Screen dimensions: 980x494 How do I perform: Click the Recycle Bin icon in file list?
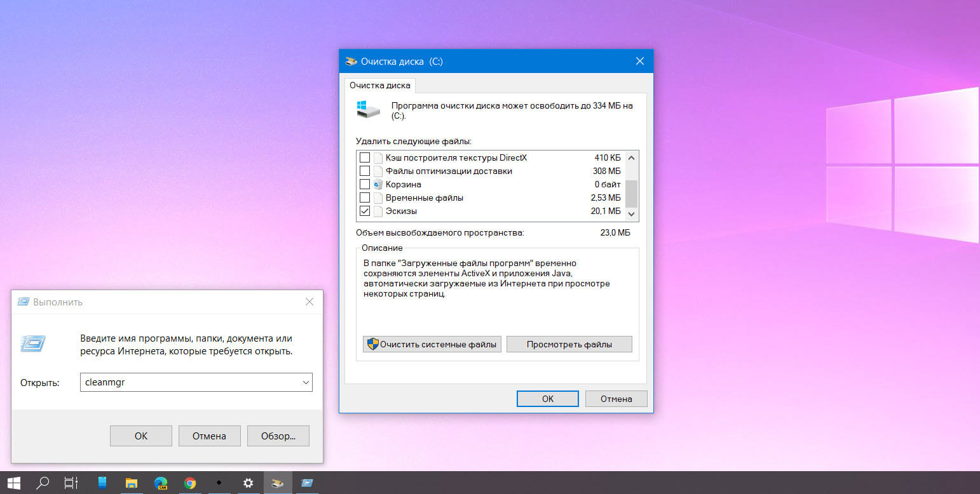click(x=378, y=184)
